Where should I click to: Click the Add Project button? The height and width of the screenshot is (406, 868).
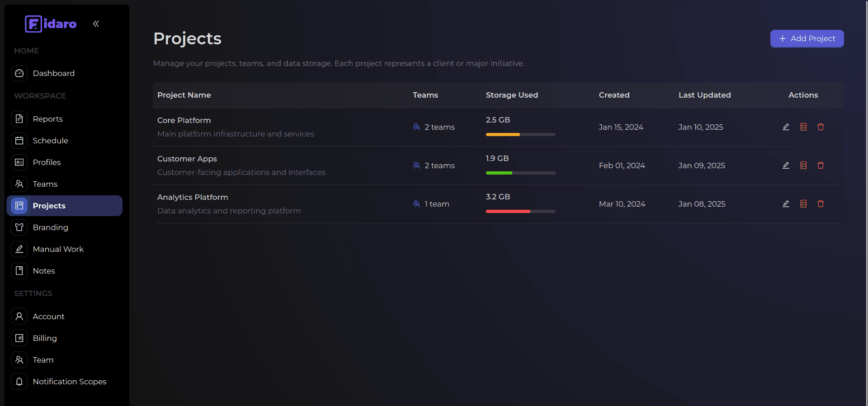point(807,39)
